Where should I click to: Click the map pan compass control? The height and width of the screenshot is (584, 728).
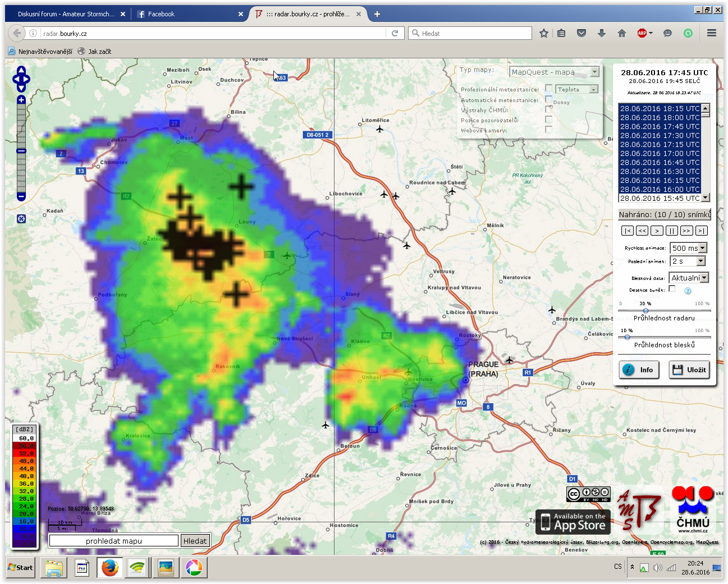point(21,79)
